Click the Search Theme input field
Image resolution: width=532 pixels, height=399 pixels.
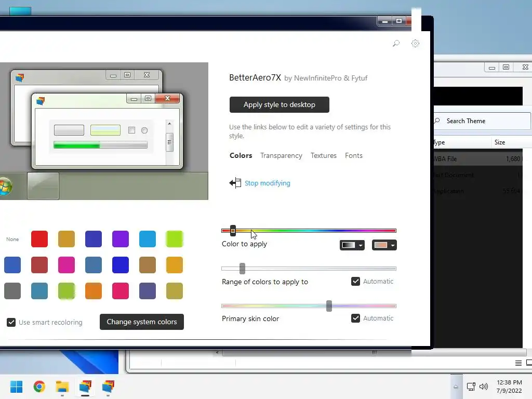pos(483,121)
